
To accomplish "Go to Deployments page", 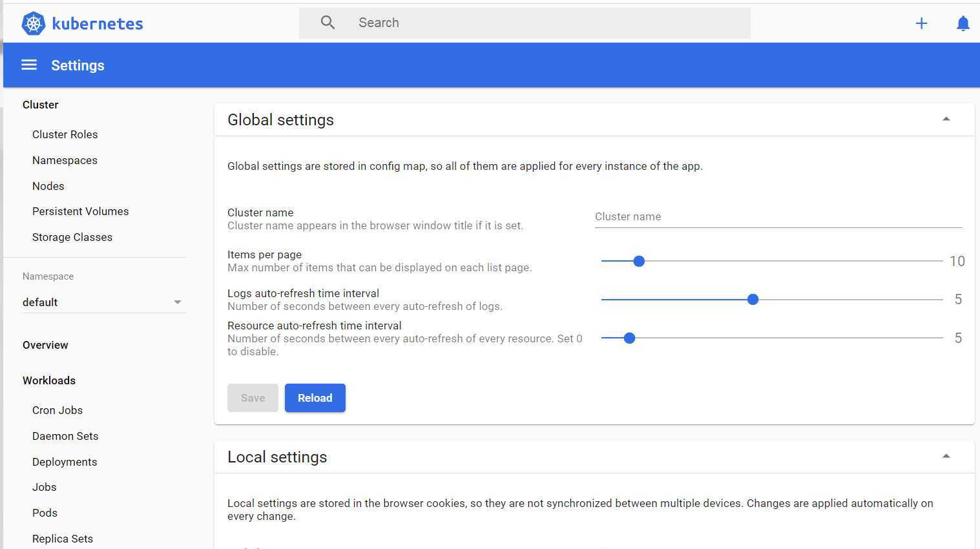I will tap(65, 462).
